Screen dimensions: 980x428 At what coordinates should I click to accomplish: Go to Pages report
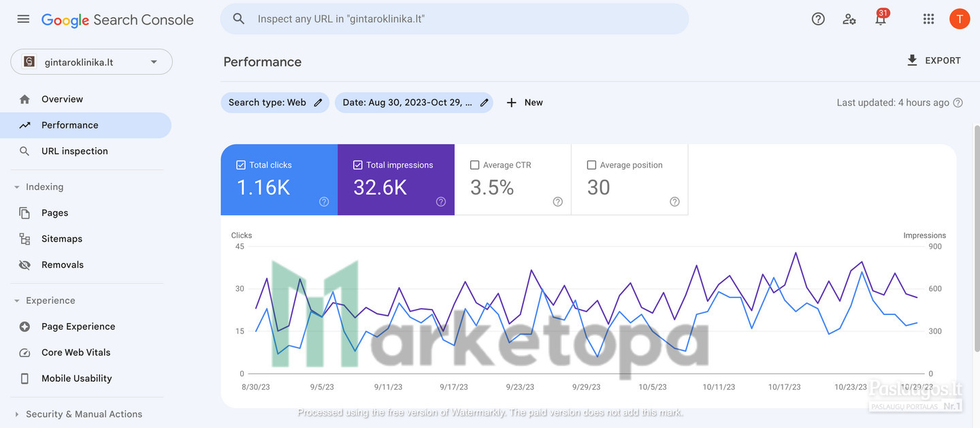point(86,213)
